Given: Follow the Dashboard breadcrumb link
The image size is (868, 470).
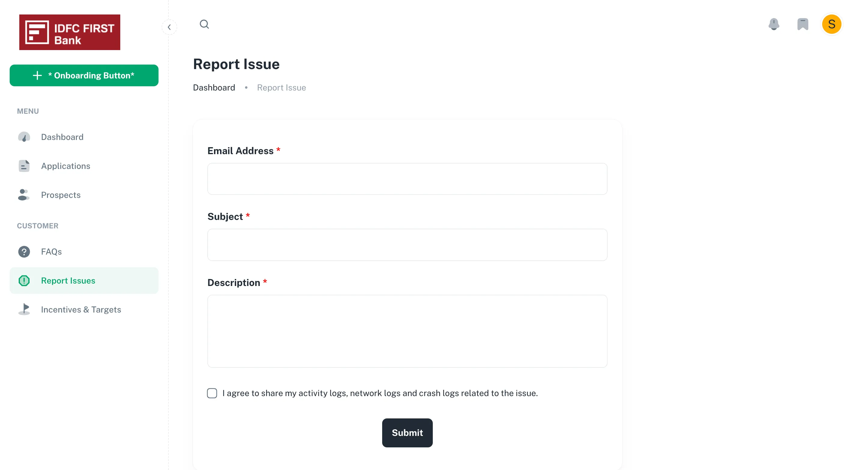Looking at the screenshot, I should click(x=214, y=88).
